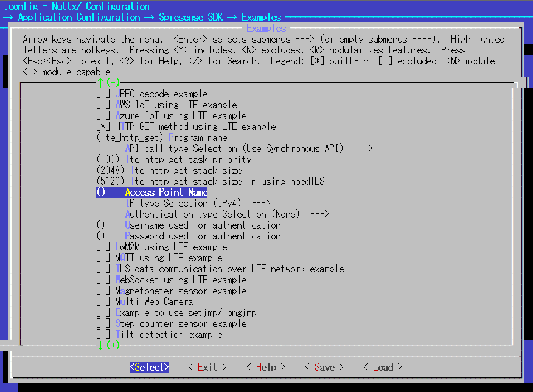
Task: Open the Help screen
Action: click(x=265, y=367)
